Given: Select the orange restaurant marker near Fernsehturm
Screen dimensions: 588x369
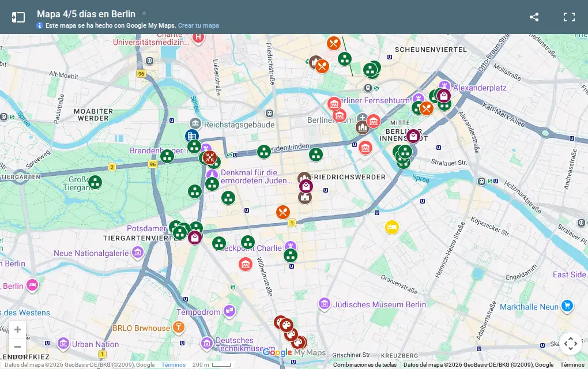Looking at the screenshot, I should click(427, 108).
